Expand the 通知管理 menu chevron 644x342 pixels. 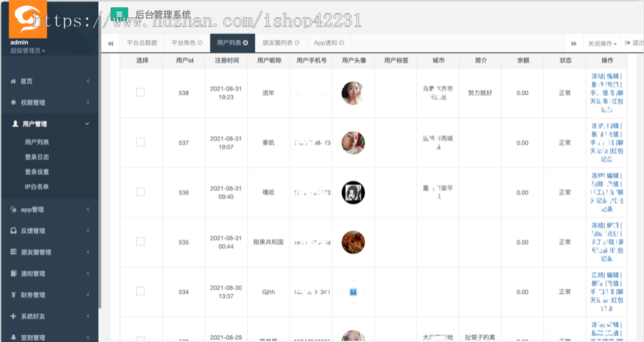(x=88, y=273)
